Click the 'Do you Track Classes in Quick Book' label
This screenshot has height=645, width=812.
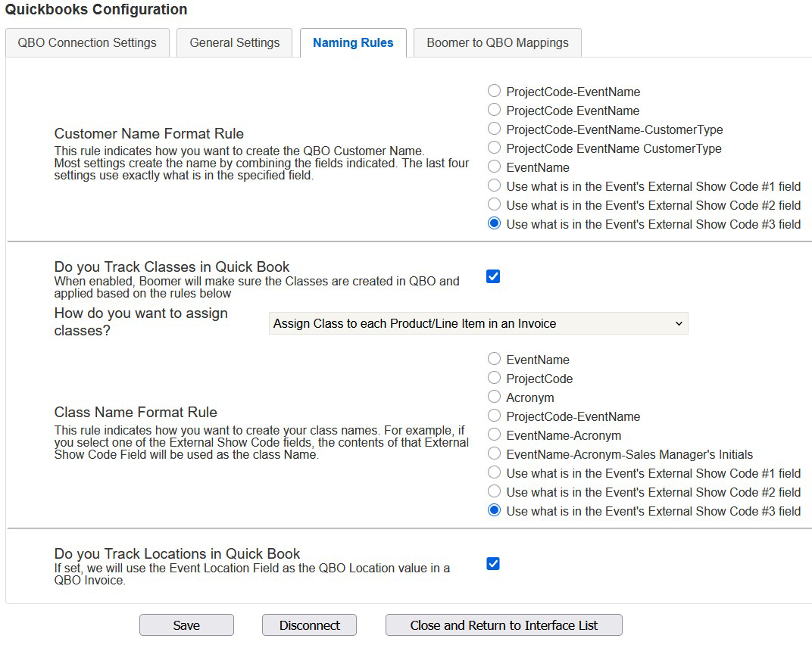(x=172, y=266)
